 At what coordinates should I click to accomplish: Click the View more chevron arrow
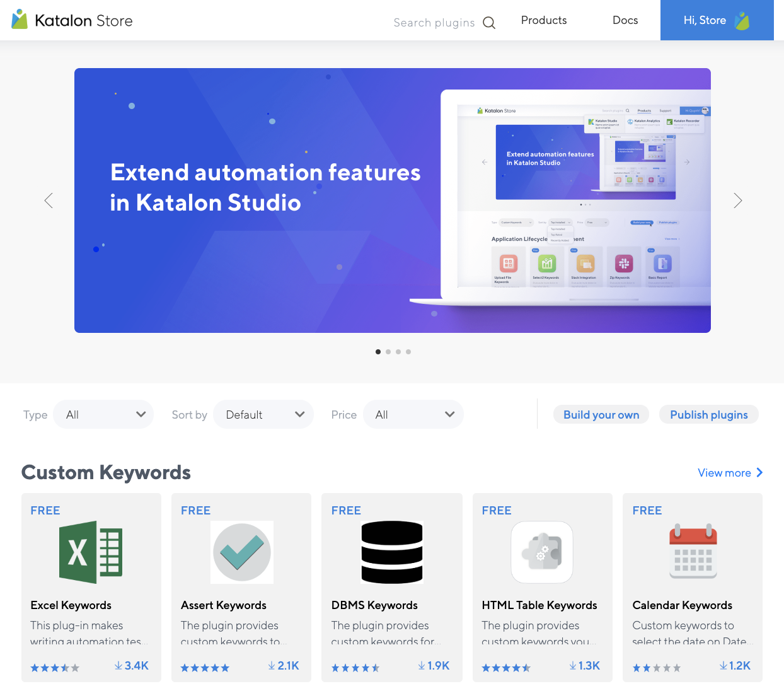click(759, 473)
